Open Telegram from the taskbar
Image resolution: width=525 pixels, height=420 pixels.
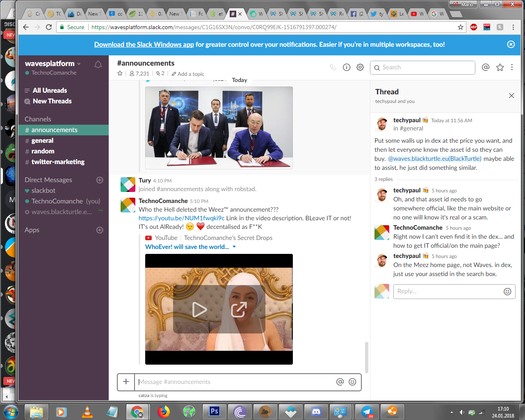(367, 411)
